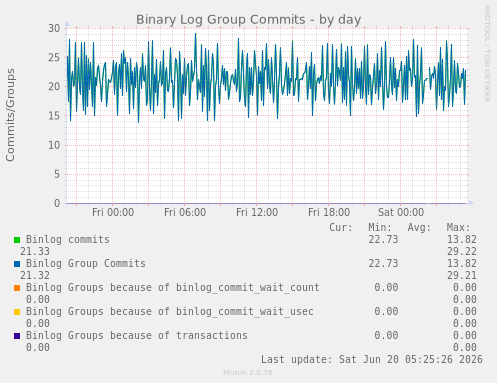Click the y-axis tick label 5
Screen dimensions: 497x383
click(57, 174)
